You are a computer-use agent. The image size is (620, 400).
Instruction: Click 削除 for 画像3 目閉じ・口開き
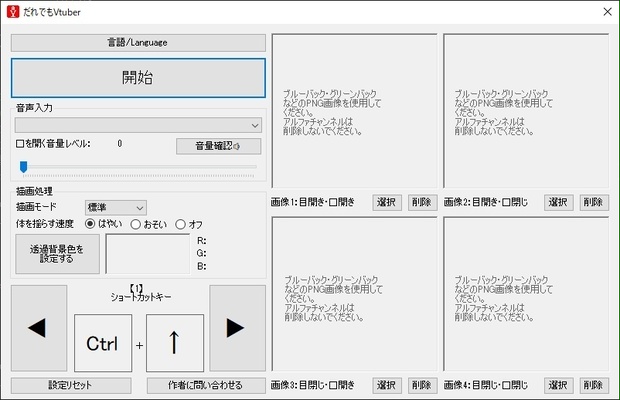click(422, 385)
